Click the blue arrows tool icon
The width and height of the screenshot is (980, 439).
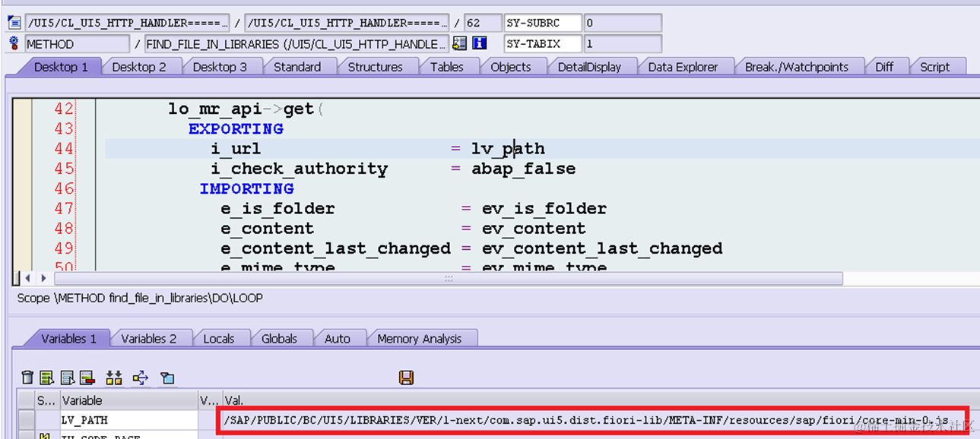coord(141,377)
